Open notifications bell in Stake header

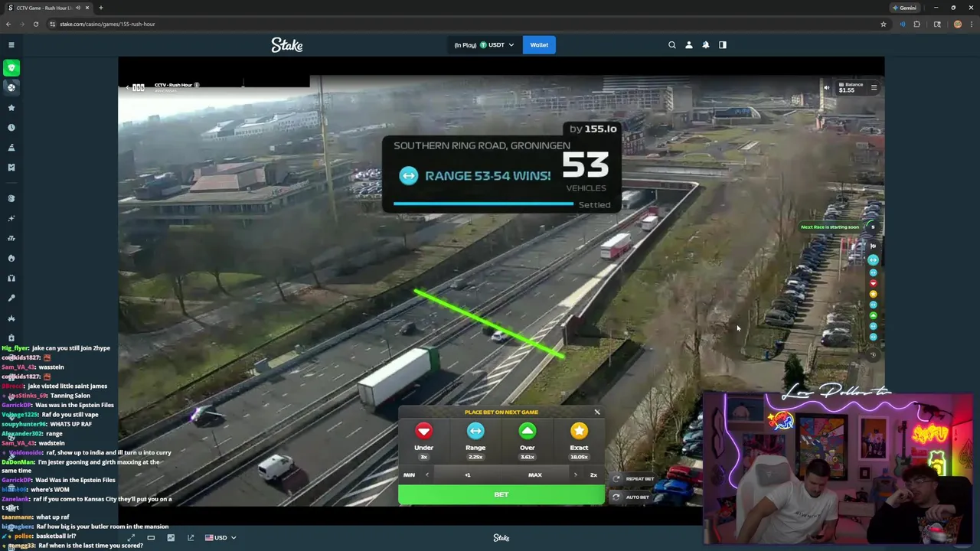tap(706, 45)
